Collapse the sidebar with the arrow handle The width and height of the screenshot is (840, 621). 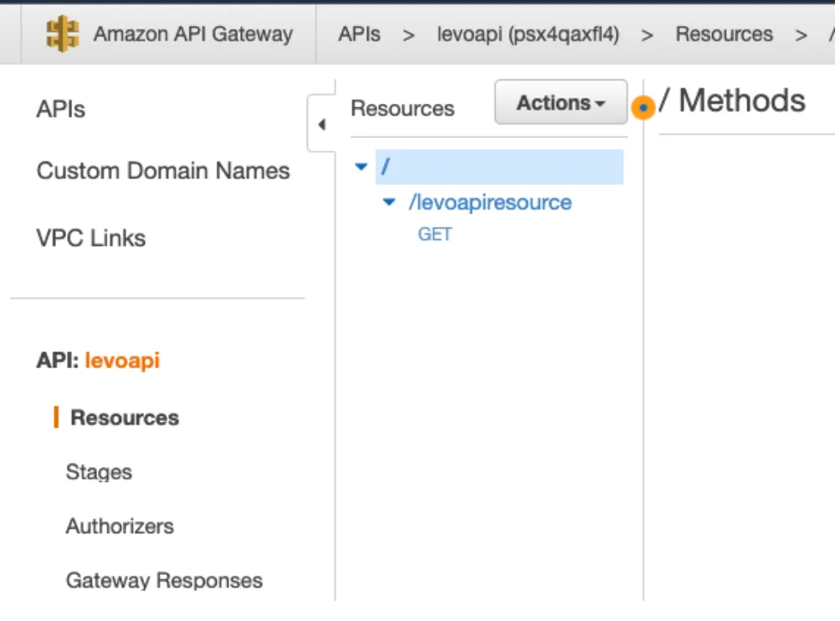point(321,125)
